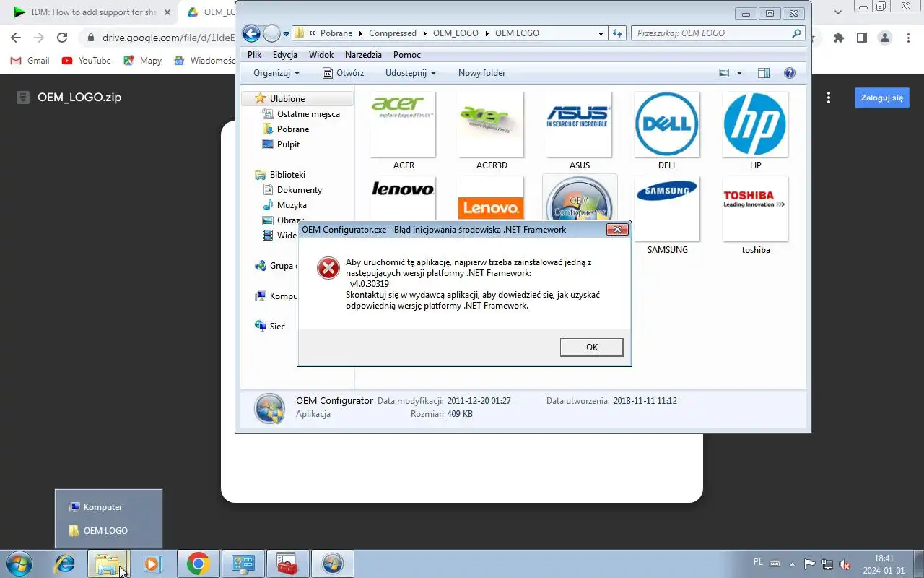This screenshot has width=924, height=578.
Task: Select the black lenovo logo file
Action: [x=404, y=197]
